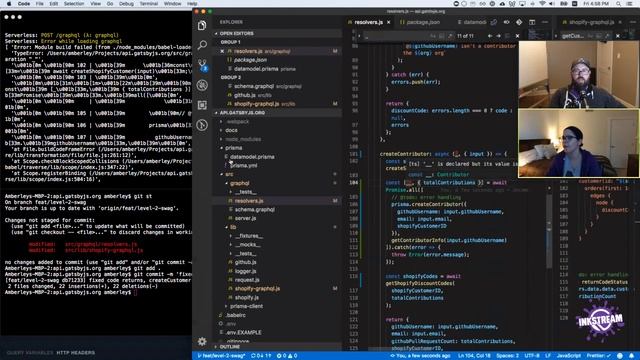
Task: Open schema.graphql in the file tree
Action: (x=255, y=210)
